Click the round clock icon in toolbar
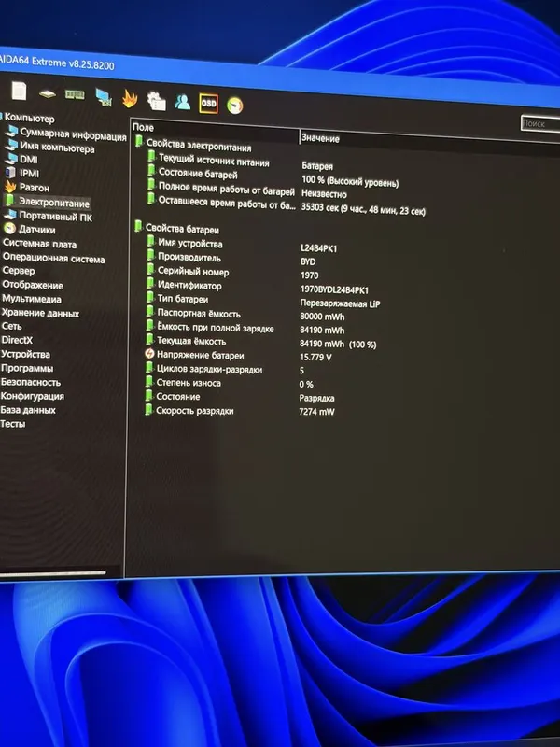Image resolution: width=560 pixels, height=747 pixels. tap(235, 106)
